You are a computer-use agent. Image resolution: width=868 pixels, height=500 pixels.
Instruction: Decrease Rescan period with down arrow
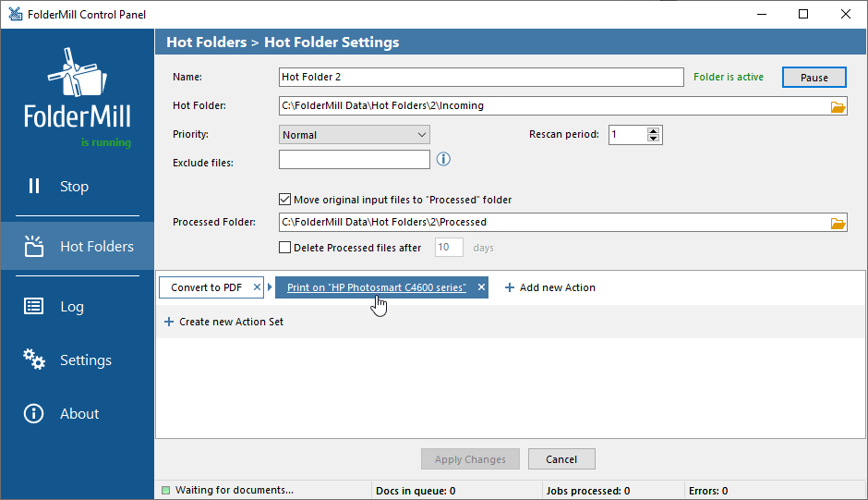(x=653, y=138)
